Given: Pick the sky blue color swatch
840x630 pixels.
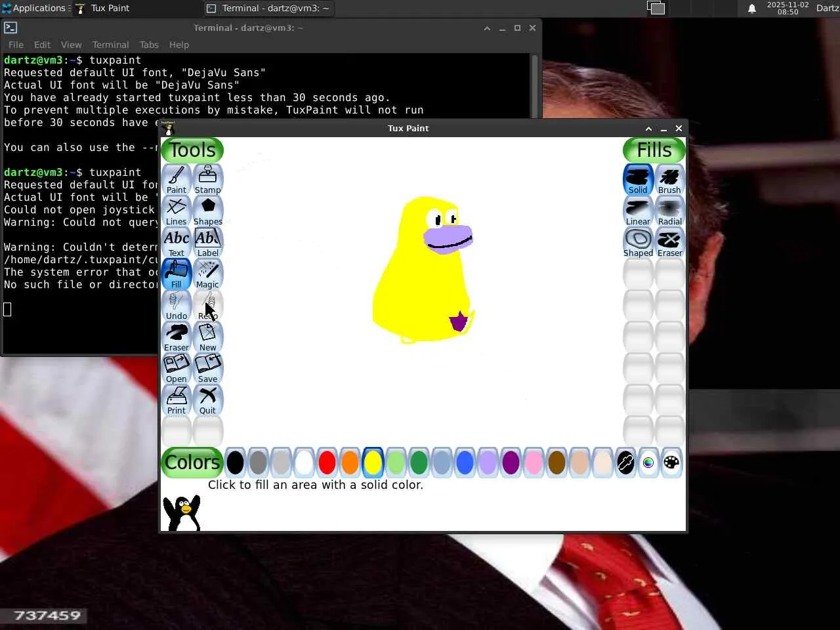Looking at the screenshot, I should tap(442, 463).
